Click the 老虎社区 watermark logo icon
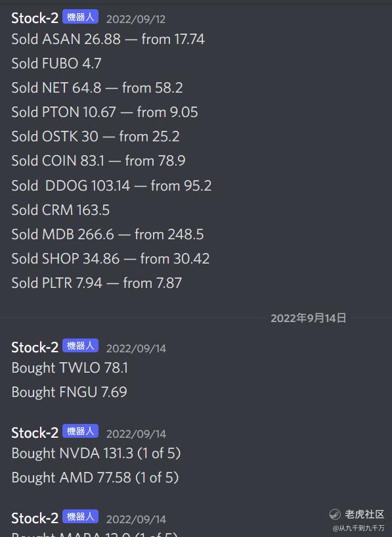The height and width of the screenshot is (537, 392). click(x=335, y=514)
